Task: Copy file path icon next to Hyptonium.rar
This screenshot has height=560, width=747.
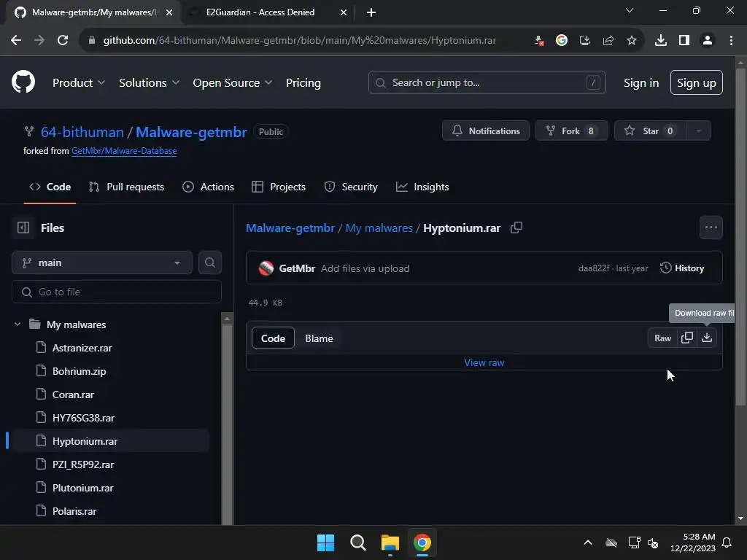Action: click(x=516, y=227)
